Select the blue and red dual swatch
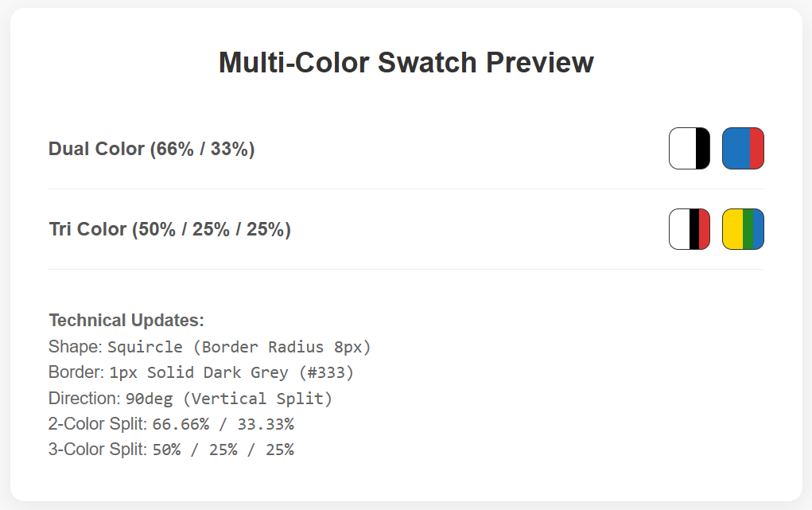 coord(743,148)
